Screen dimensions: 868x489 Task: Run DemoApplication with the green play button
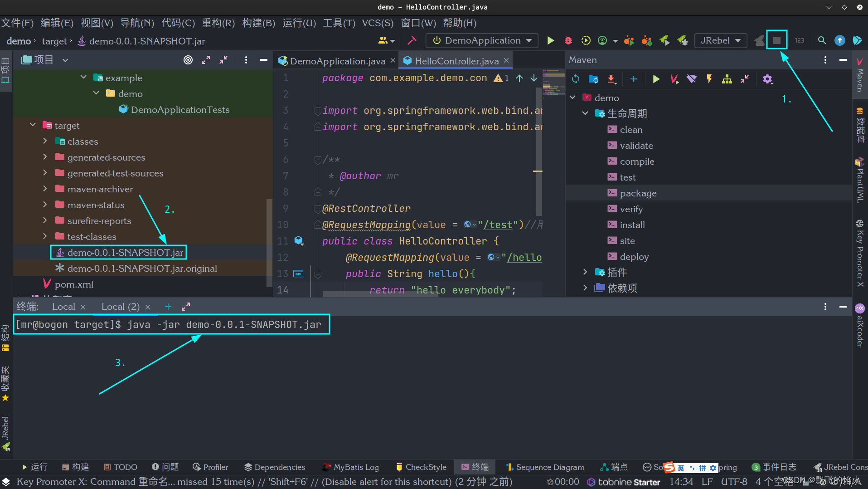[550, 41]
